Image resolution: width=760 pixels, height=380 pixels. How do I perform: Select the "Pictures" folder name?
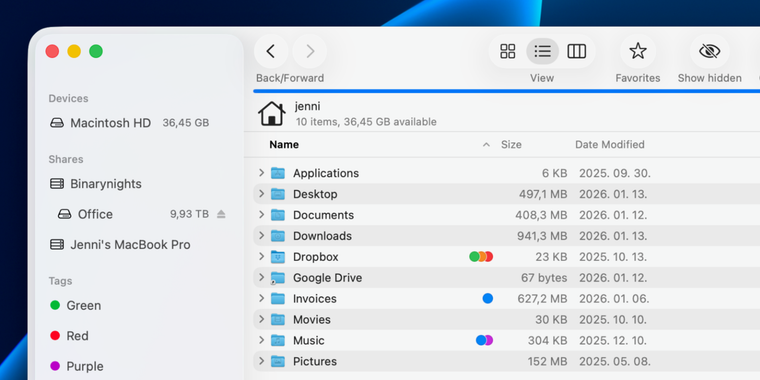[x=315, y=361]
